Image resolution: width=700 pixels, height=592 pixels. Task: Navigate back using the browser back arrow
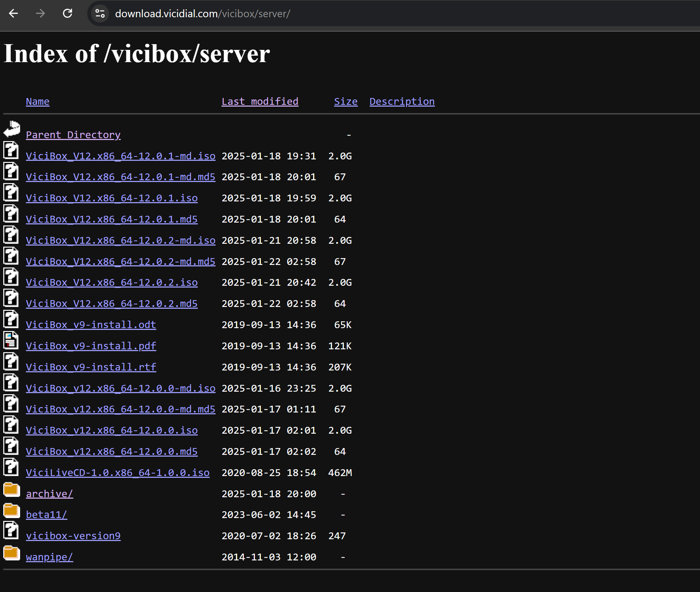[x=13, y=14]
